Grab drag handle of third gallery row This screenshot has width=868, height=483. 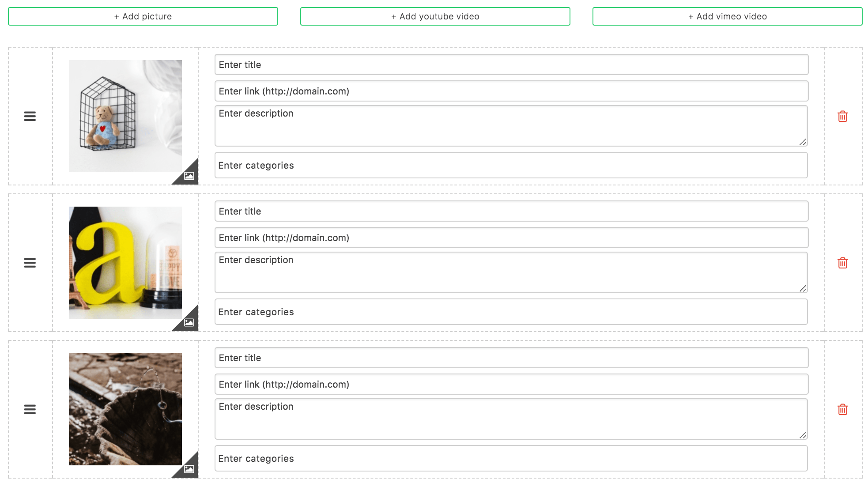[x=30, y=409]
